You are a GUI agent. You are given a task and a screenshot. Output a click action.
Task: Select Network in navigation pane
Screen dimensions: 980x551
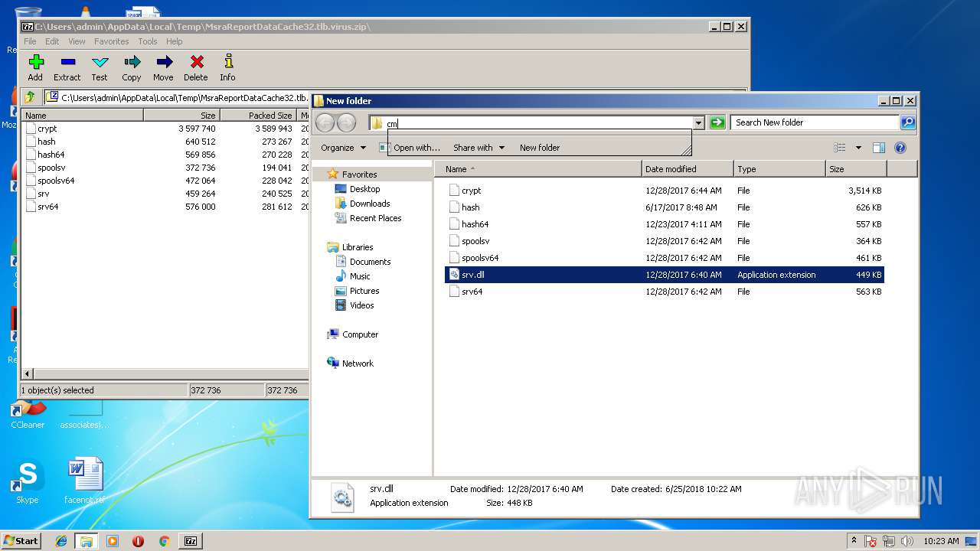pos(358,364)
